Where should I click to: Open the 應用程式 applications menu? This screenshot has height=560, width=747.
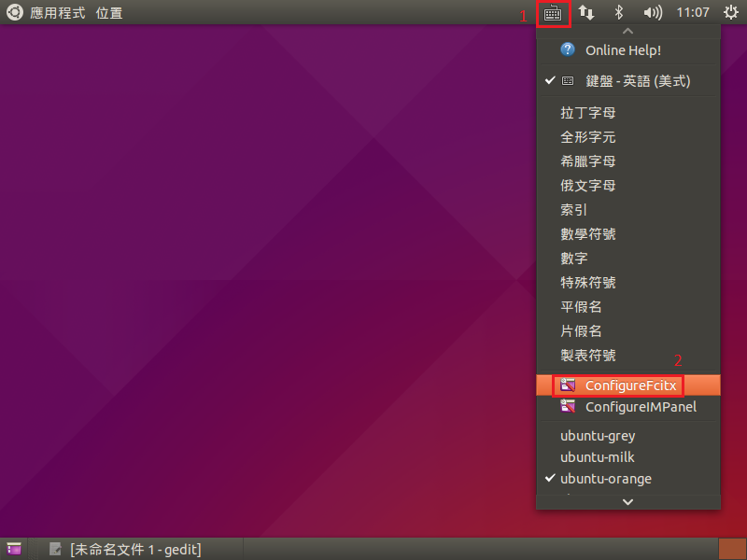[x=56, y=13]
